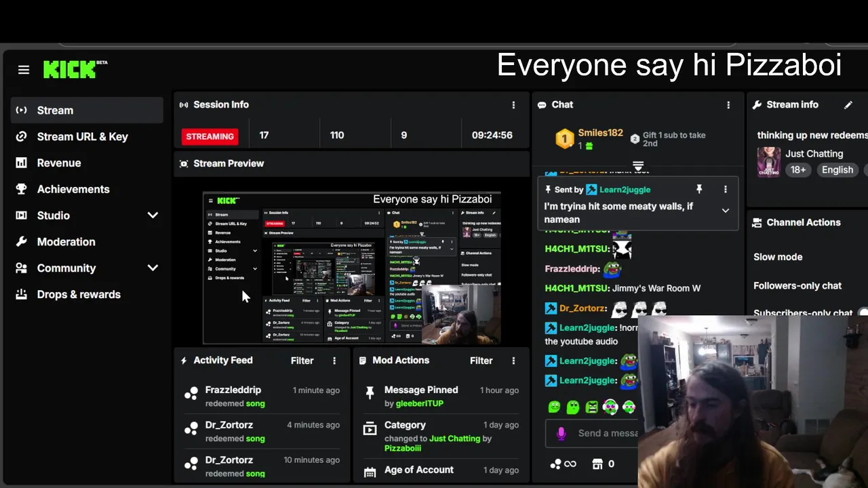The height and width of the screenshot is (488, 868).
Task: Open the Activity Feed Filter dropdown
Action: point(302,361)
